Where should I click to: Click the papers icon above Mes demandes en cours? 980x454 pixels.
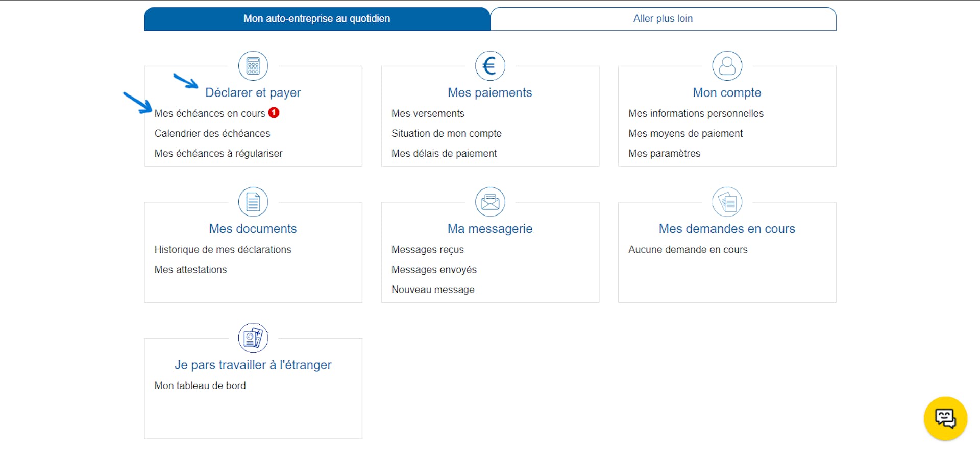coord(727,202)
